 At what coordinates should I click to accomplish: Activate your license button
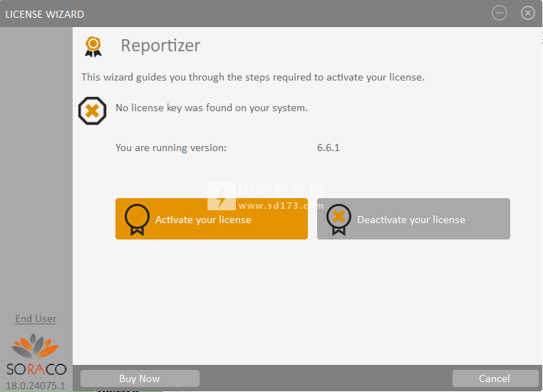coord(212,219)
